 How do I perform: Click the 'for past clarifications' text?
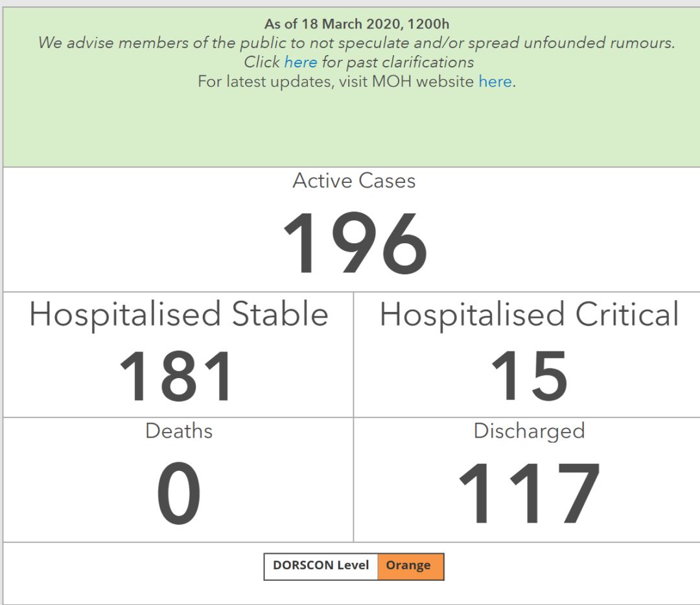(x=397, y=62)
